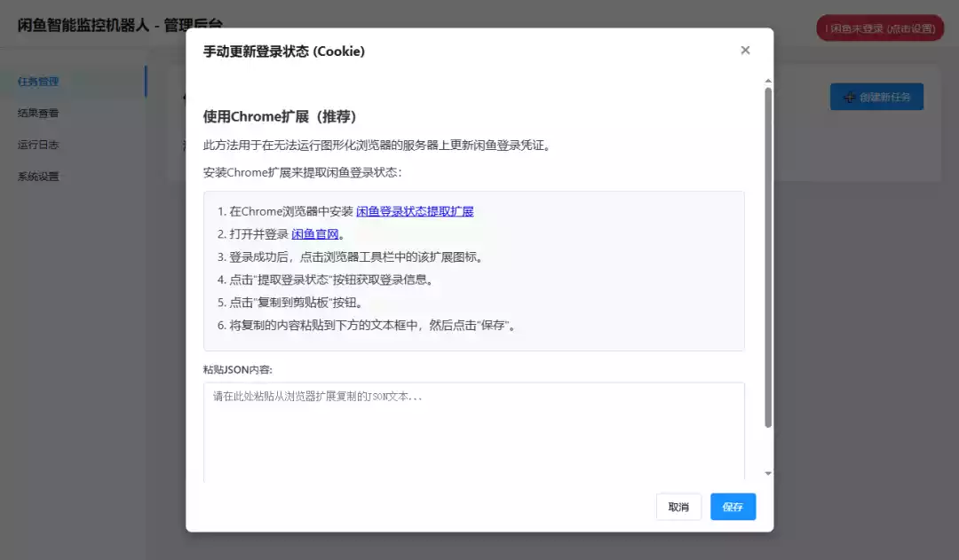Close the Cookie update dialog with X
Viewport: 959px width, 560px height.
(745, 51)
